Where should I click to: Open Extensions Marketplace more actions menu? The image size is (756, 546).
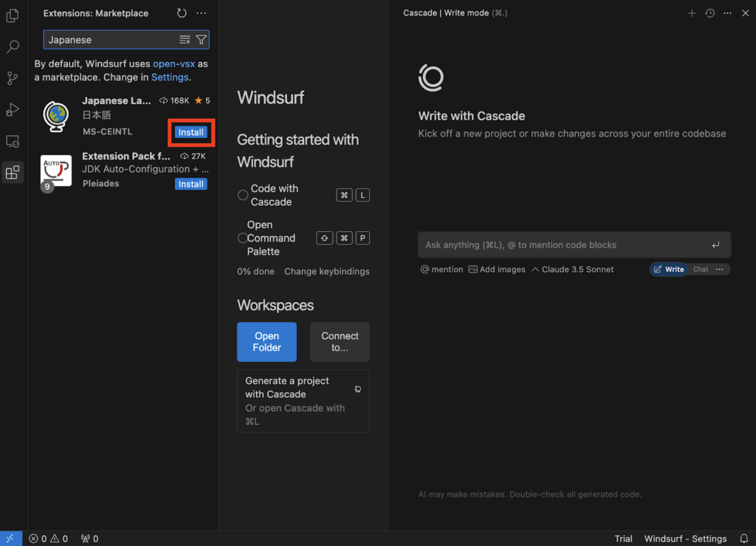202,13
